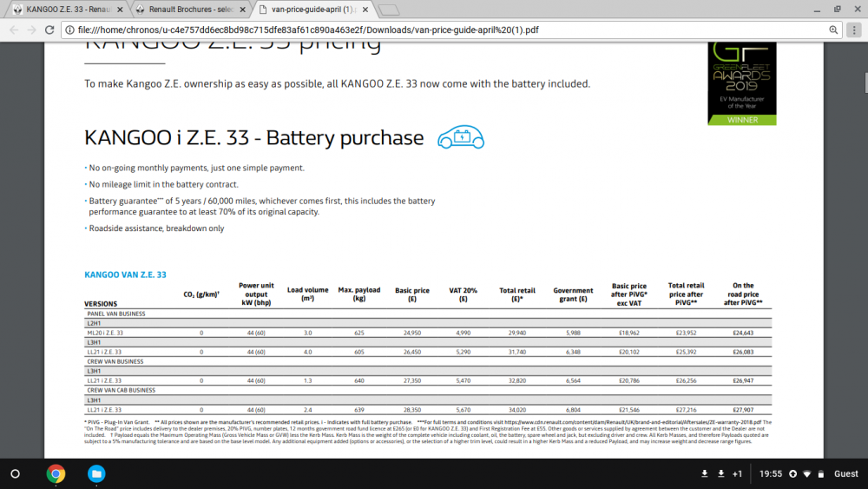Click the battery status icon in tray
Image resolution: width=868 pixels, height=489 pixels.
pos(821,474)
